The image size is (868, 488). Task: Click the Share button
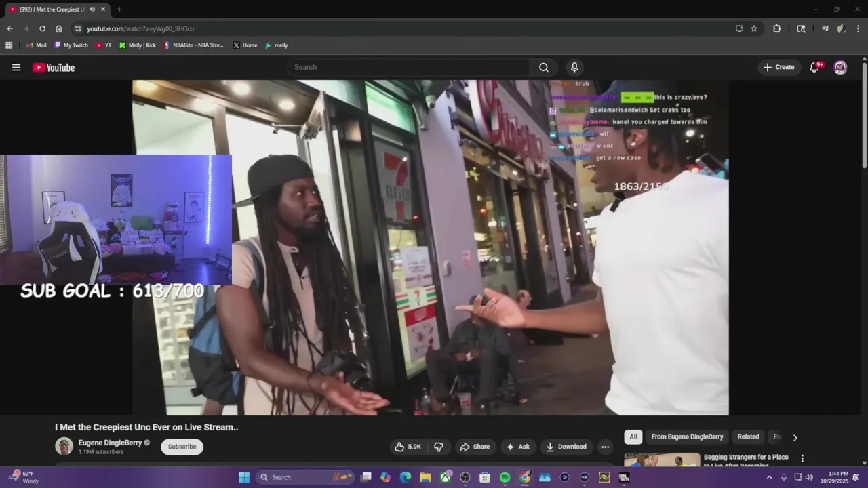(474, 447)
